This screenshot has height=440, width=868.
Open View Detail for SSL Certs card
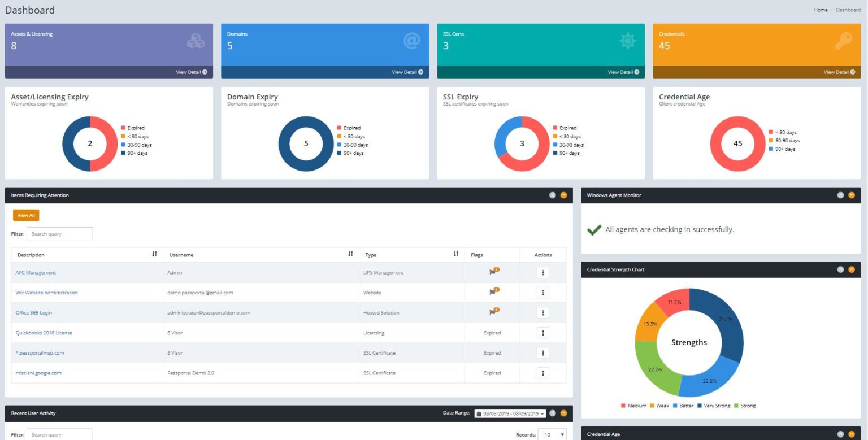[x=623, y=72]
